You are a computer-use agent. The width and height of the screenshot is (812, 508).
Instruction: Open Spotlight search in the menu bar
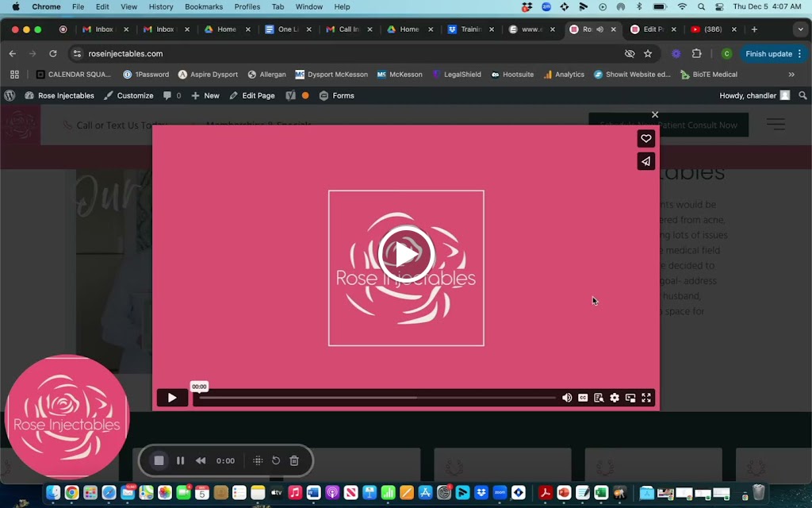(701, 6)
